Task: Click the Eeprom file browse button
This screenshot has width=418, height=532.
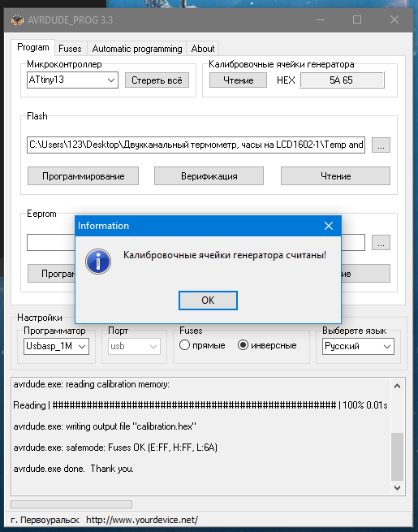Action: click(x=381, y=242)
